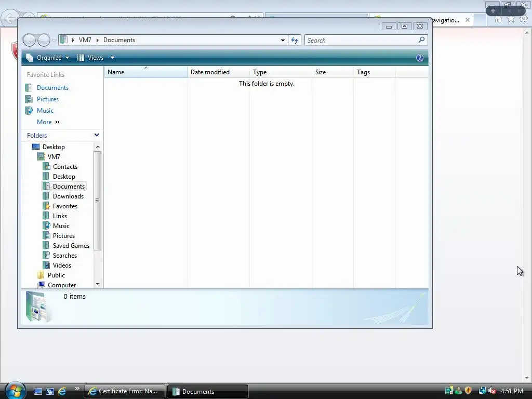
Task: Select Searches in the folder tree
Action: 65,255
